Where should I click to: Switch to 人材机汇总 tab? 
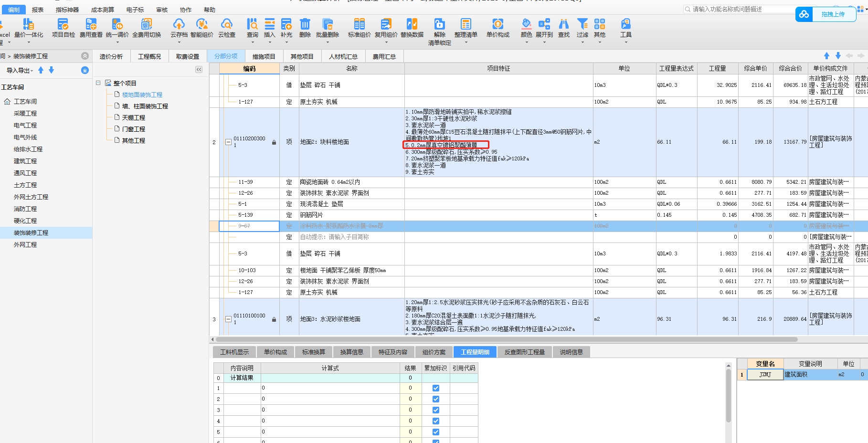[343, 56]
